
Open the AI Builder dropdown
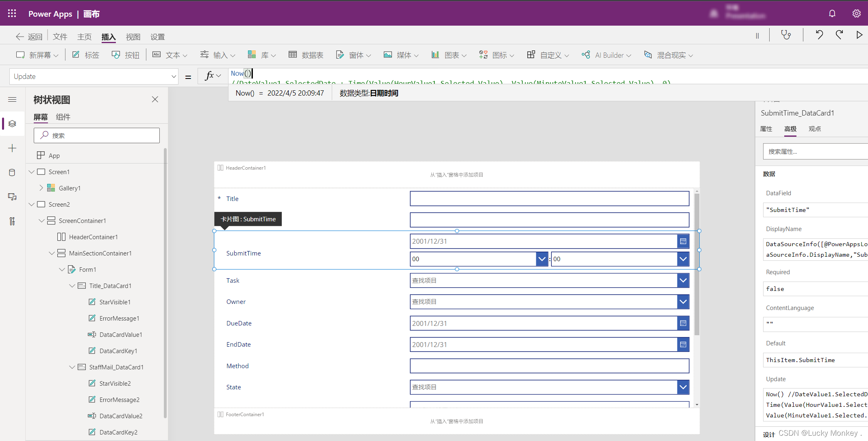[x=607, y=55]
